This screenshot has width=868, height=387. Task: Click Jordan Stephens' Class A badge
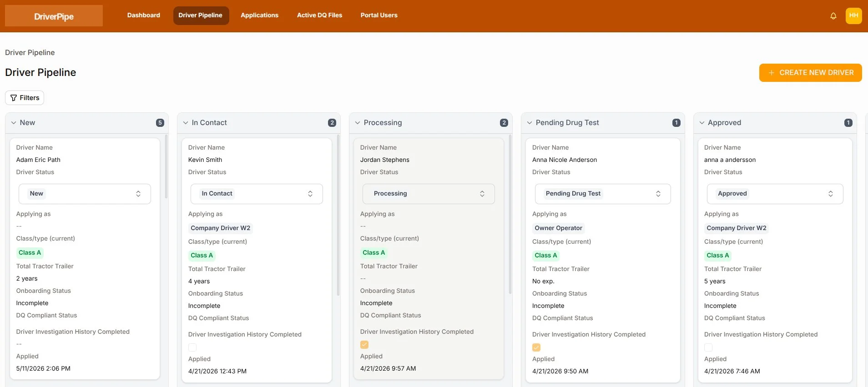(374, 253)
